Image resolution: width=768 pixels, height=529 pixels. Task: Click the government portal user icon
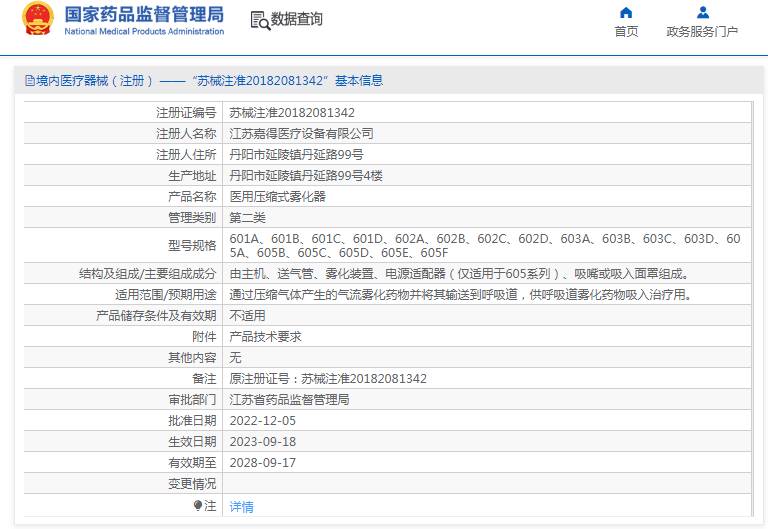(x=703, y=12)
